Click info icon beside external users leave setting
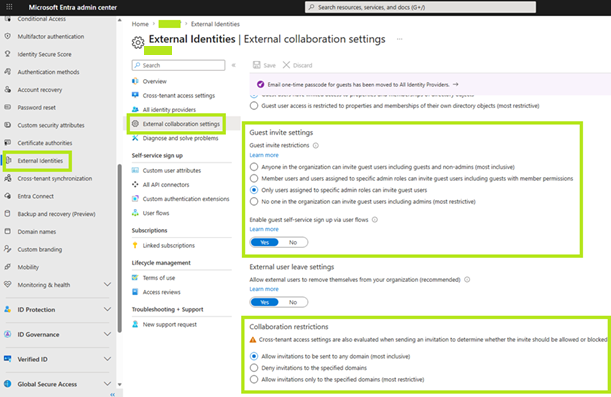 coord(467,279)
